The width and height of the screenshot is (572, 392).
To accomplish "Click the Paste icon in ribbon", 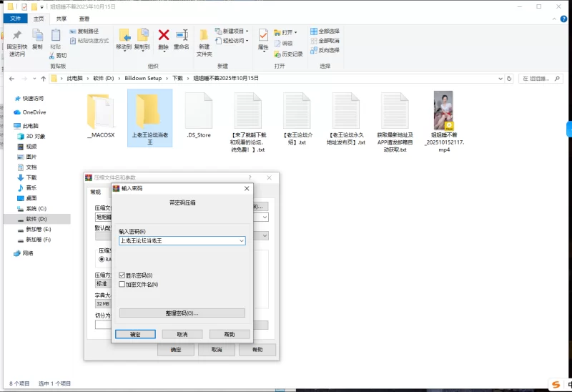I will coord(56,35).
